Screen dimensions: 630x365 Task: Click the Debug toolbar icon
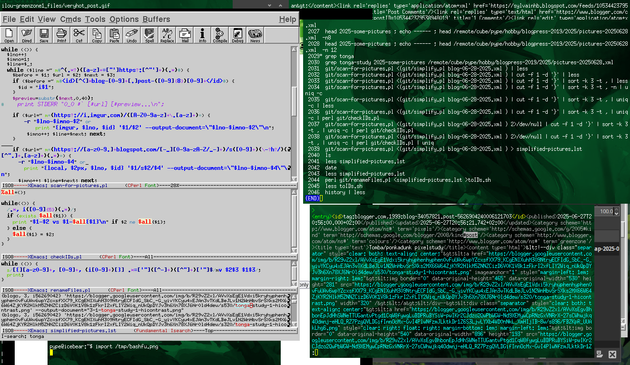(x=237, y=35)
